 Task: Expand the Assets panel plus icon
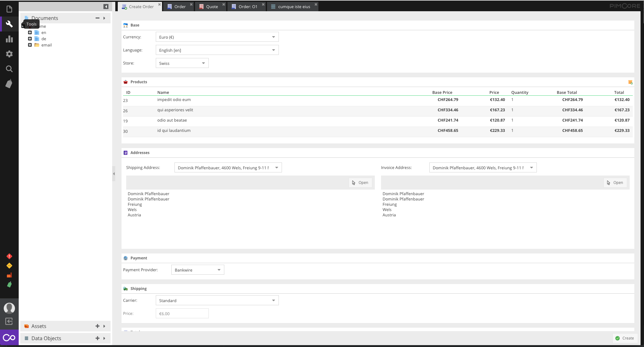pos(97,326)
